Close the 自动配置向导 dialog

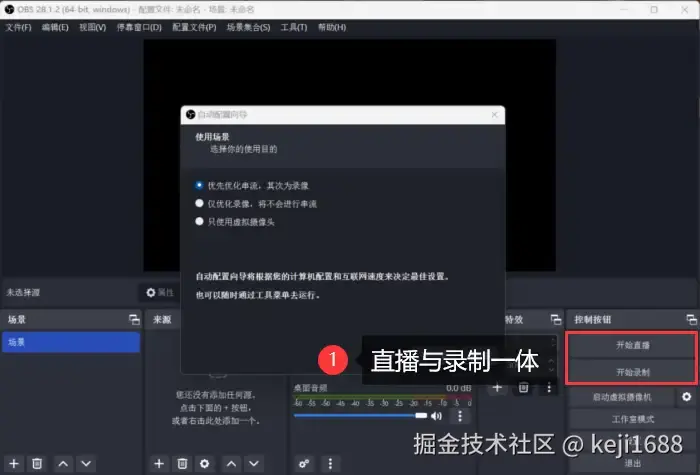point(494,115)
